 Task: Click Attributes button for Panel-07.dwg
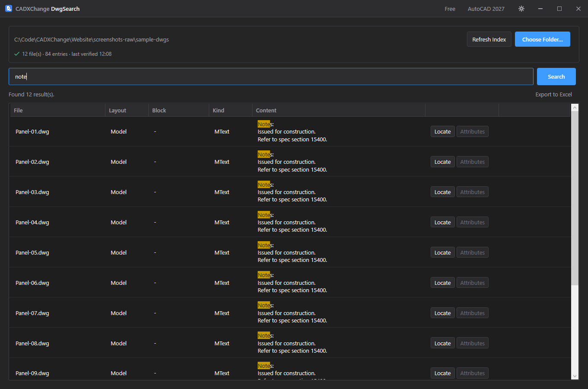473,313
